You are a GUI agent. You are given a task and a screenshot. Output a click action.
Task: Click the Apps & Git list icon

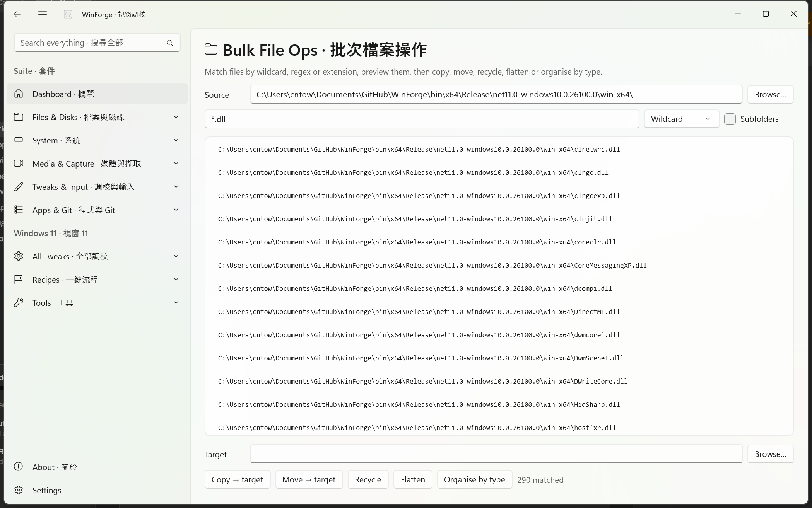click(x=19, y=210)
